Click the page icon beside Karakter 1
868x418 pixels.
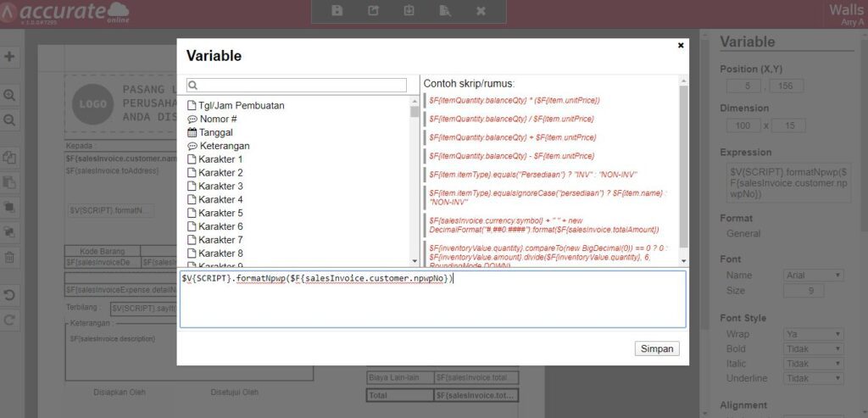point(192,159)
